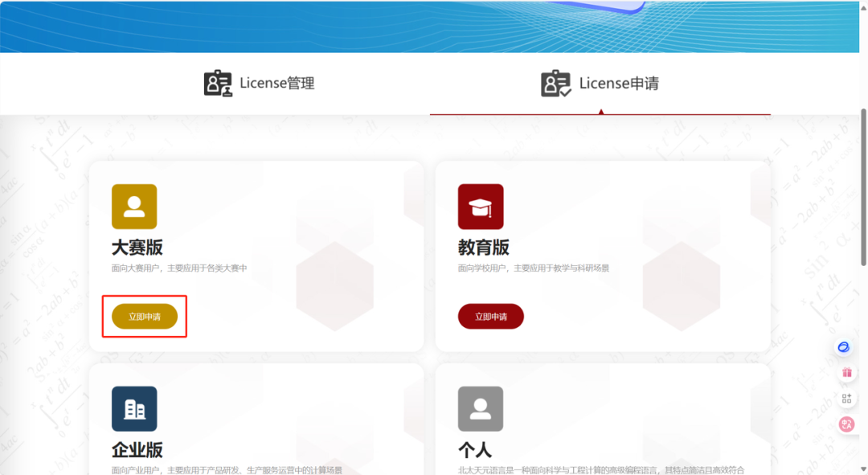Open the pink gift box floating icon

(846, 373)
